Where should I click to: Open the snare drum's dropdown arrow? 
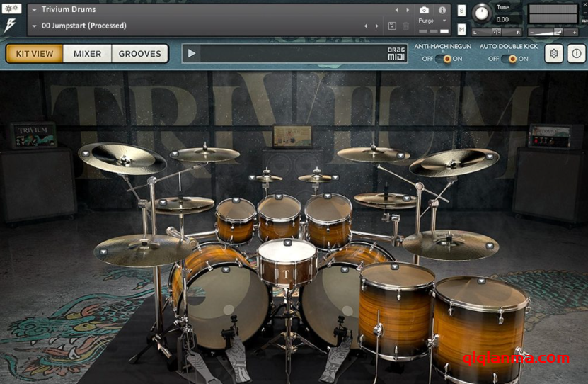[x=287, y=243]
